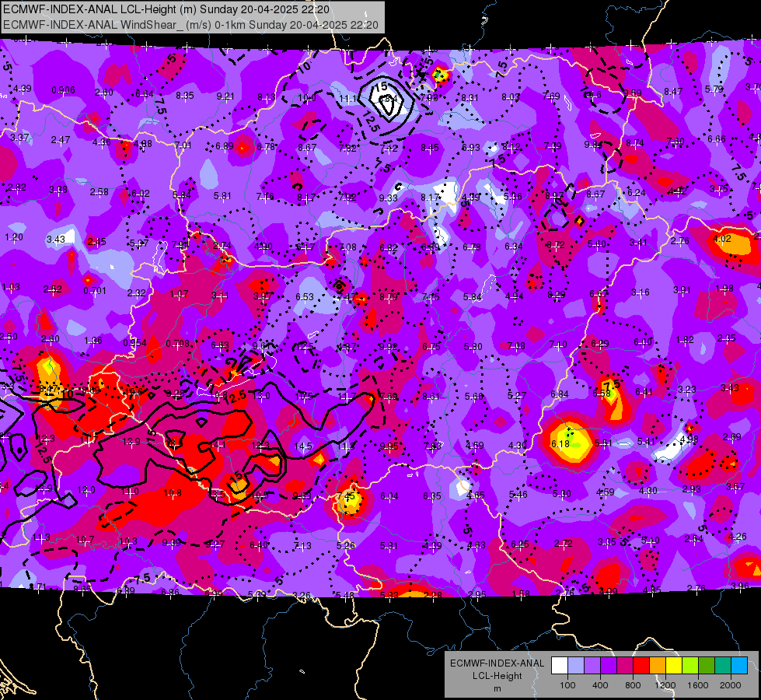Click the legend tick label 1200
This screenshot has height=700, width=761.
click(665, 685)
